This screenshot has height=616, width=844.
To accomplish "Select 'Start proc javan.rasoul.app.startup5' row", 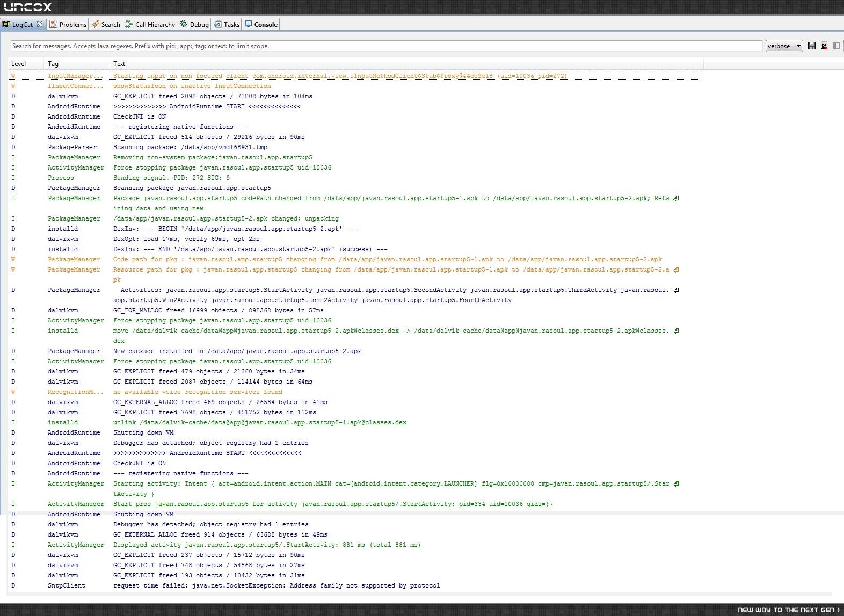I will 356,504.
